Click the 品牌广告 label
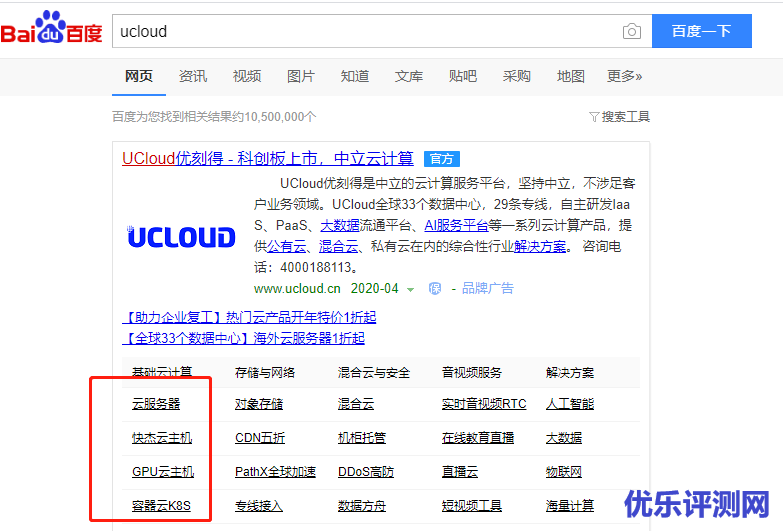783x531 pixels. coord(487,288)
